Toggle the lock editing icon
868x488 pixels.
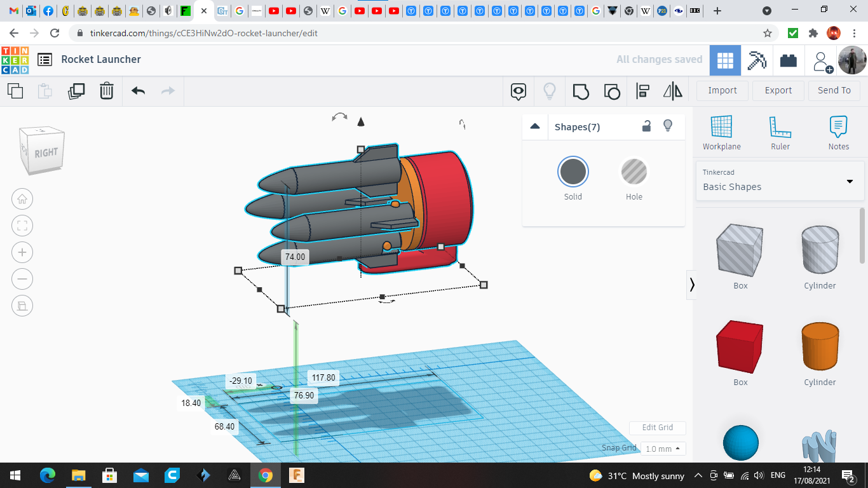646,126
